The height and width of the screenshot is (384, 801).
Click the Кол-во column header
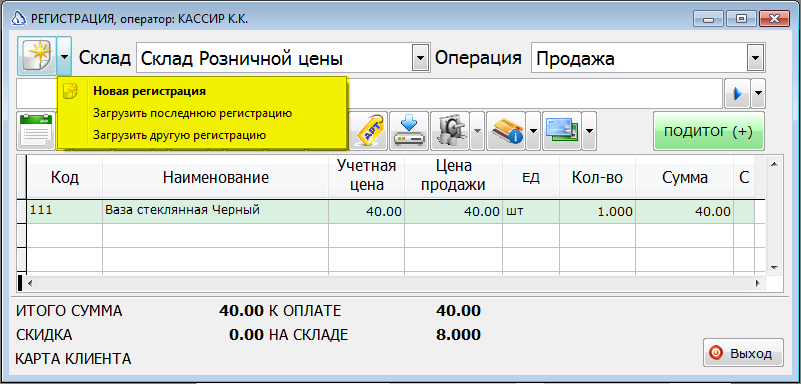(597, 177)
